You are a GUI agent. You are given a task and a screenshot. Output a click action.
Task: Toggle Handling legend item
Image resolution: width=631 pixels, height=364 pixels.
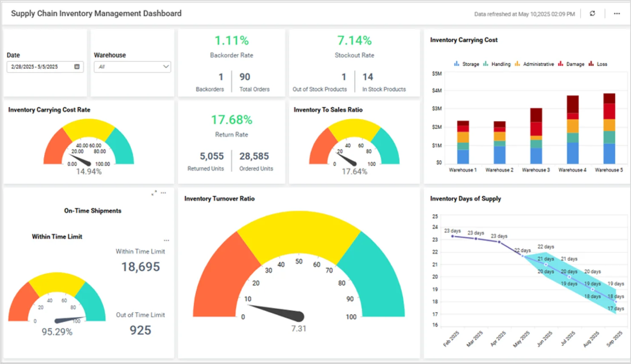point(497,64)
